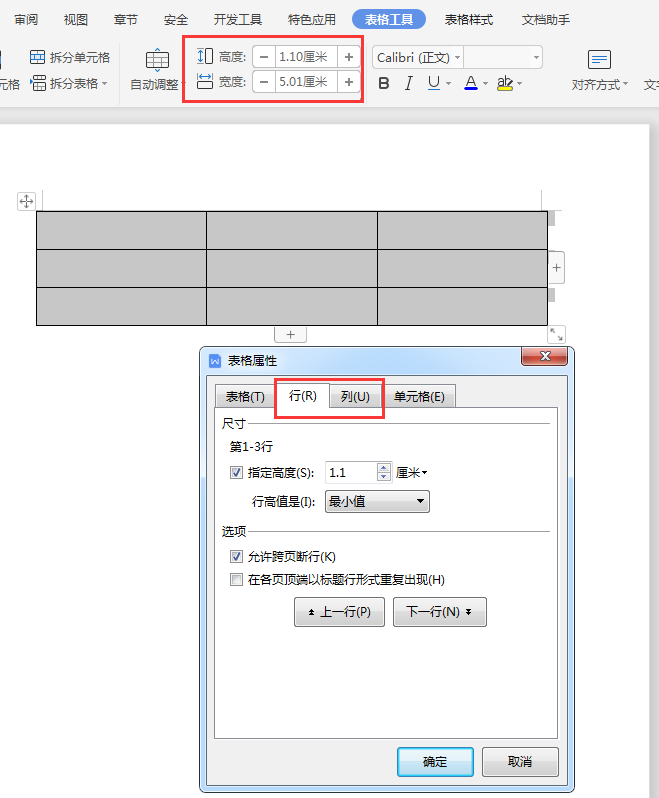This screenshot has height=798, width=659.
Task: Open the row height type (最小值) dropdown
Action: tap(377, 501)
